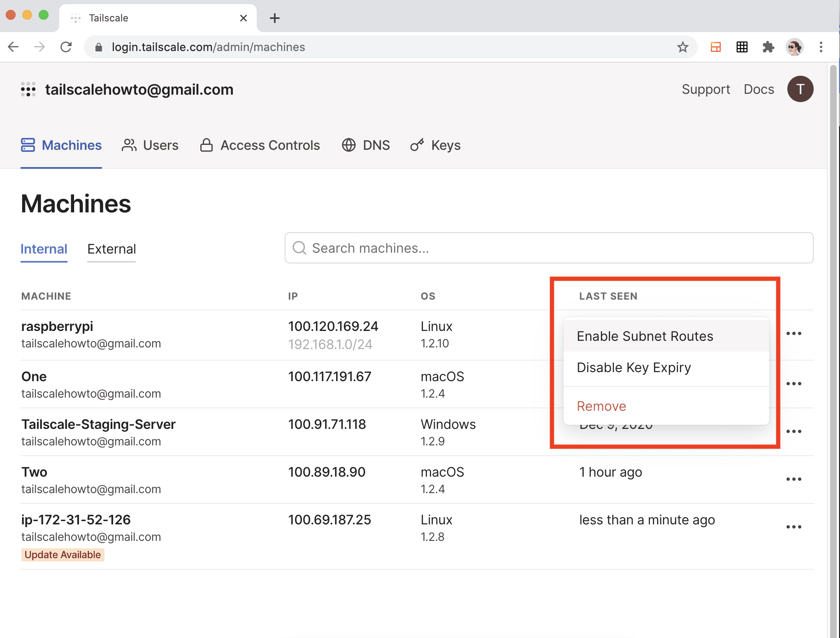This screenshot has width=840, height=638.
Task: Click IP address 100.91.71.118
Action: (x=327, y=424)
